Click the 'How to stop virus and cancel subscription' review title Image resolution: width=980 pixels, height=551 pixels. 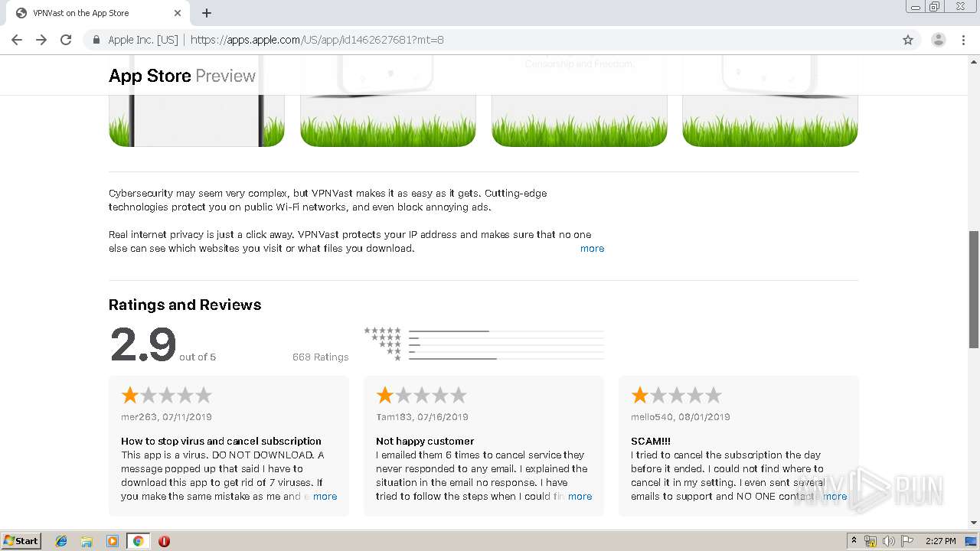(x=221, y=441)
